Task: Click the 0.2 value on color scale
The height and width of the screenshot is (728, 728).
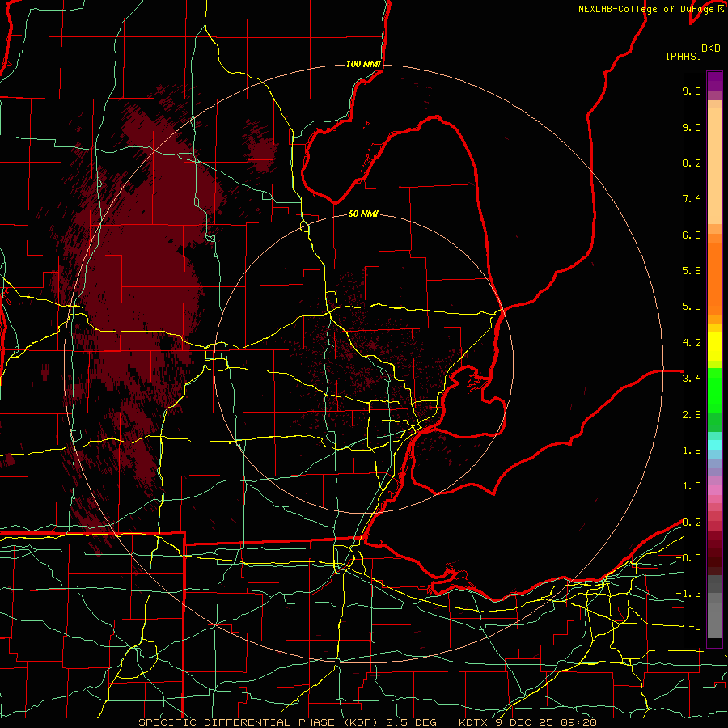Action: click(x=692, y=523)
